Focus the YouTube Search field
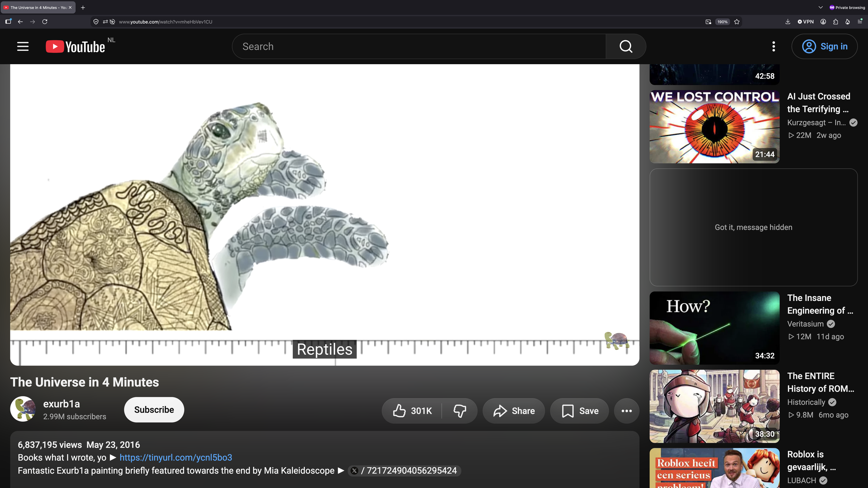This screenshot has height=488, width=868. [x=419, y=46]
